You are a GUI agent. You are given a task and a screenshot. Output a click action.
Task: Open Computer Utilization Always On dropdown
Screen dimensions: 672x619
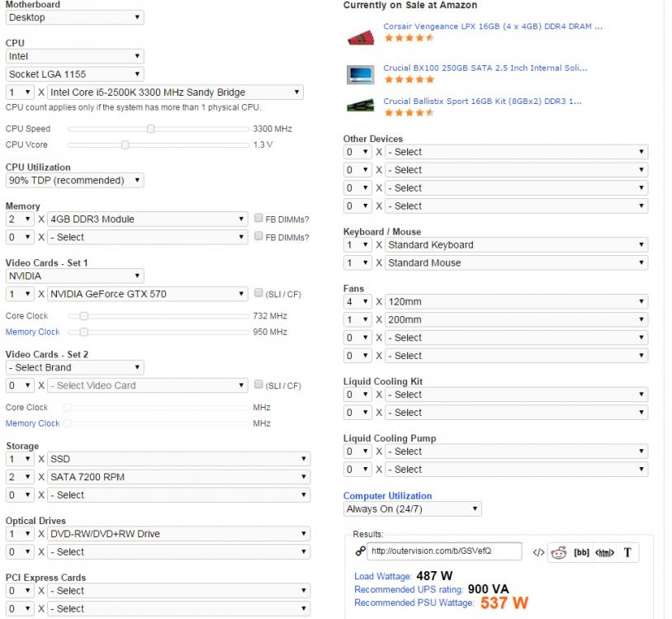412,509
